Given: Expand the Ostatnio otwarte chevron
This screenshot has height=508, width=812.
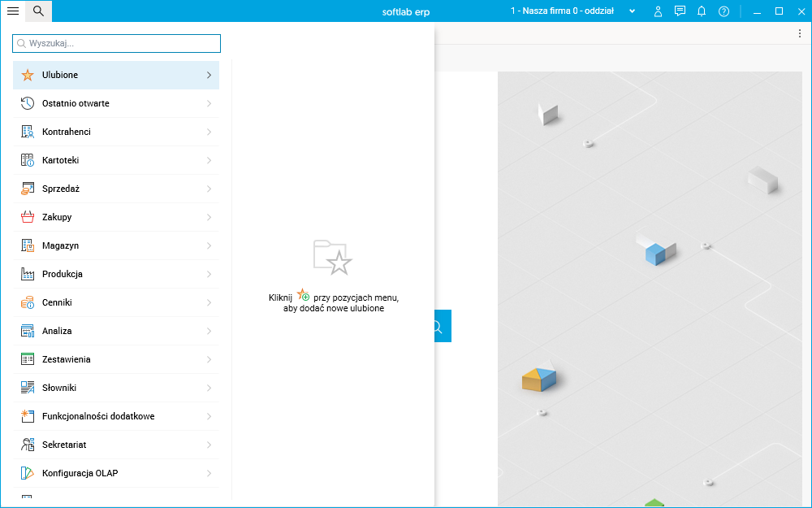Looking at the screenshot, I should coord(209,104).
